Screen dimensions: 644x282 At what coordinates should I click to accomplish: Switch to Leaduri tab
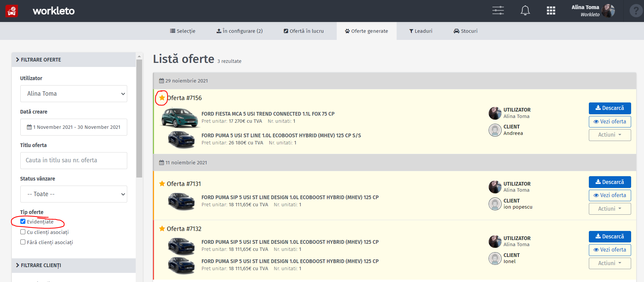tap(421, 31)
